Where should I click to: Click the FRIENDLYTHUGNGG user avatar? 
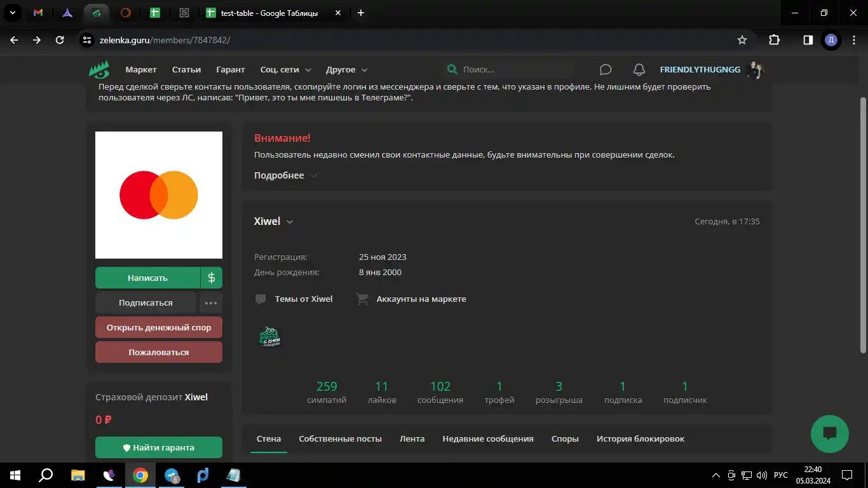coord(755,70)
